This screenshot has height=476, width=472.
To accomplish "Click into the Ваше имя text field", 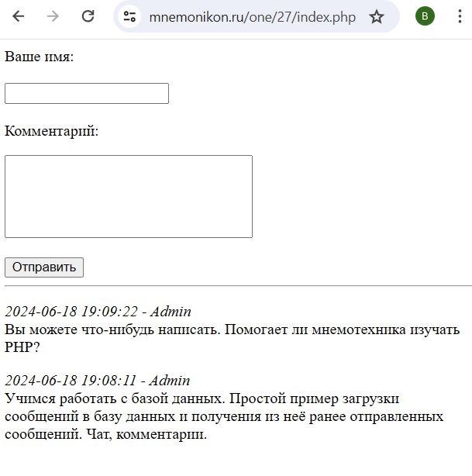I will pyautogui.click(x=87, y=93).
